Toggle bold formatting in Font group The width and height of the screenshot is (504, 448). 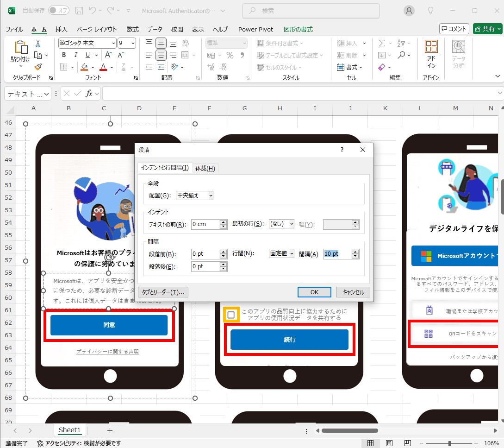(64, 55)
